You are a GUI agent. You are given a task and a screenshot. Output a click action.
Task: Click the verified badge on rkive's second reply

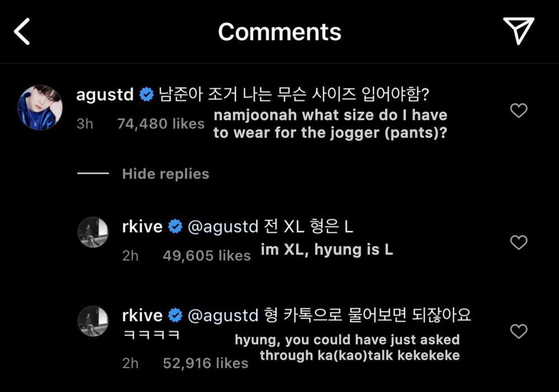pos(176,315)
